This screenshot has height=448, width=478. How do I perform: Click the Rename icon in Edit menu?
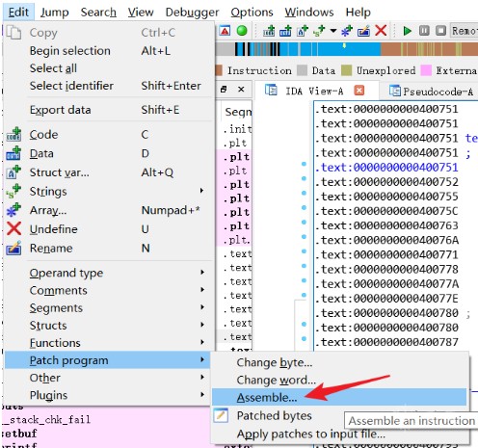pyautogui.click(x=13, y=248)
